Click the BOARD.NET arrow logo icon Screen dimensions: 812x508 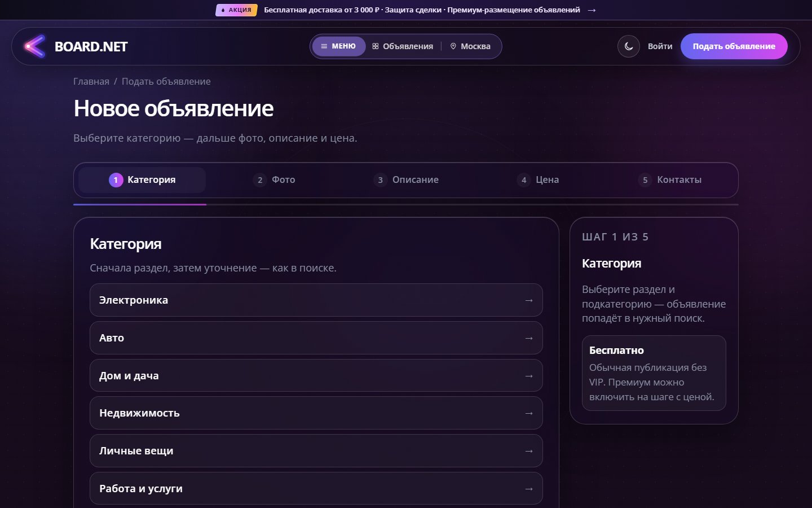click(34, 46)
